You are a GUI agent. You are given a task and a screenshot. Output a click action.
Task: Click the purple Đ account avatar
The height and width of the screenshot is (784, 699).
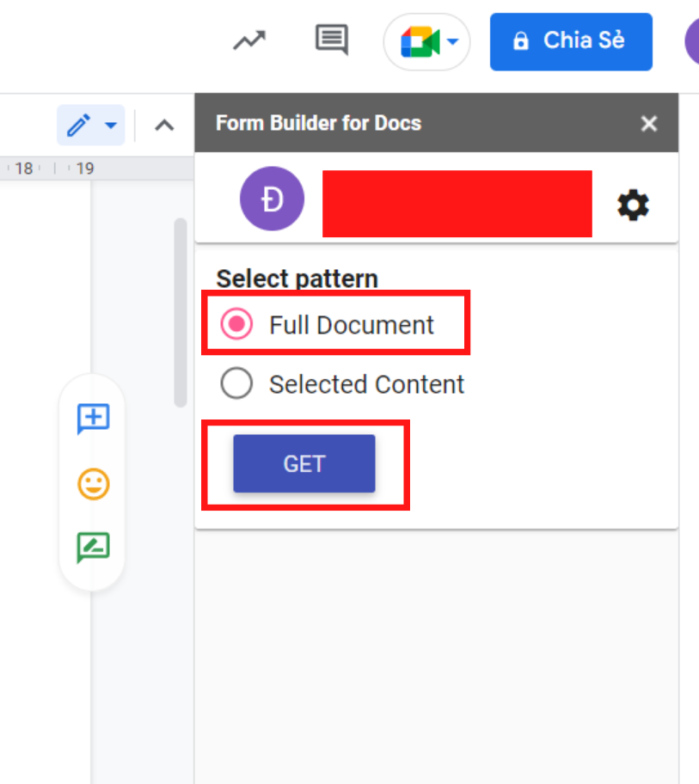click(x=272, y=199)
